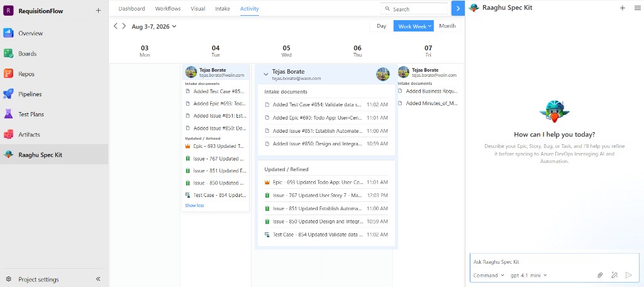Open Added Test Case #854 at 11:02 AM
This screenshot has width=644, height=287.
click(326, 104)
